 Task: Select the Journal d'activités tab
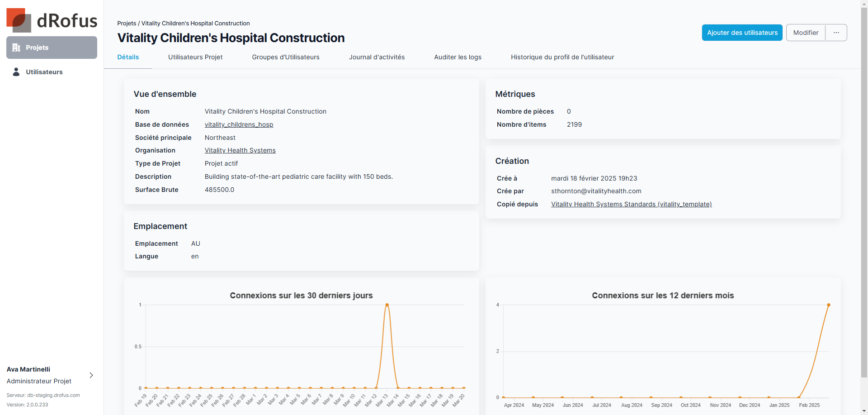tap(377, 57)
